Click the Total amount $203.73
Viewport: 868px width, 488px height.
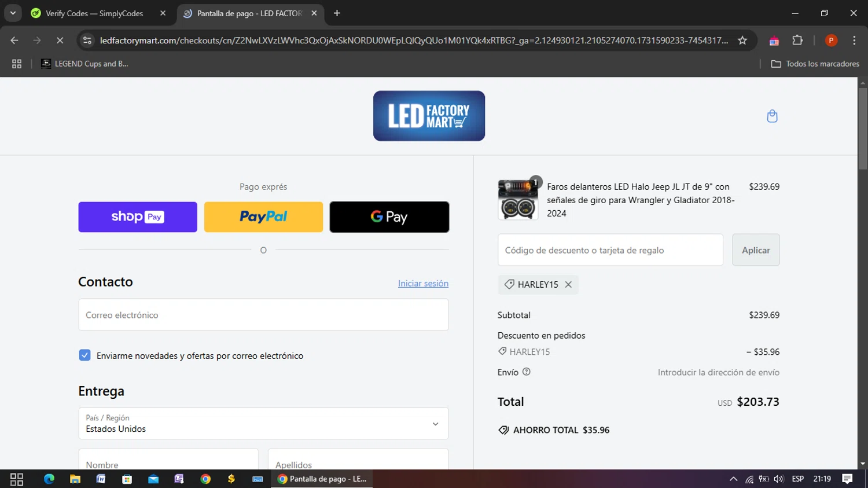pyautogui.click(x=758, y=402)
